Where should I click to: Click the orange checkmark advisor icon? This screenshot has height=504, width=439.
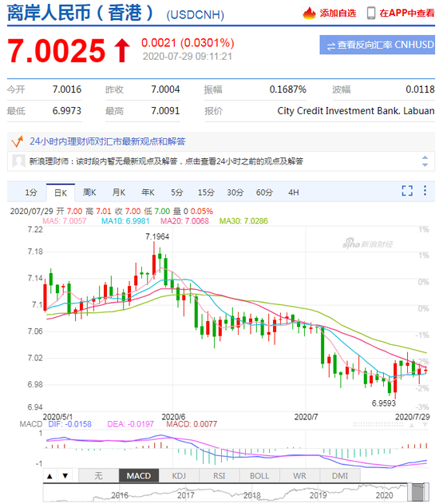[18, 141]
